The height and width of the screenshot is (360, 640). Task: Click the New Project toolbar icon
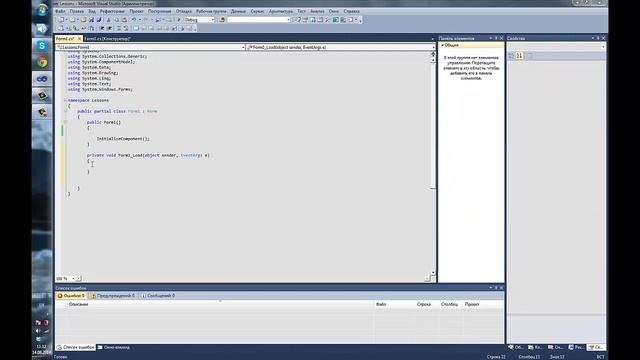pyautogui.click(x=60, y=20)
